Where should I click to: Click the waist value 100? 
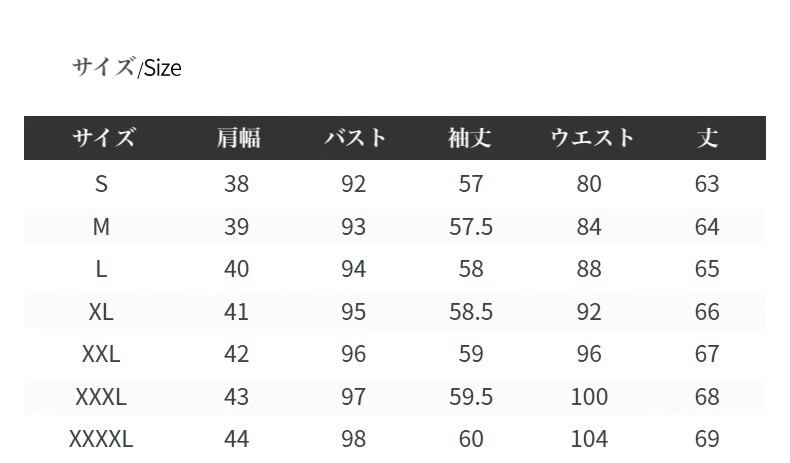pos(589,397)
